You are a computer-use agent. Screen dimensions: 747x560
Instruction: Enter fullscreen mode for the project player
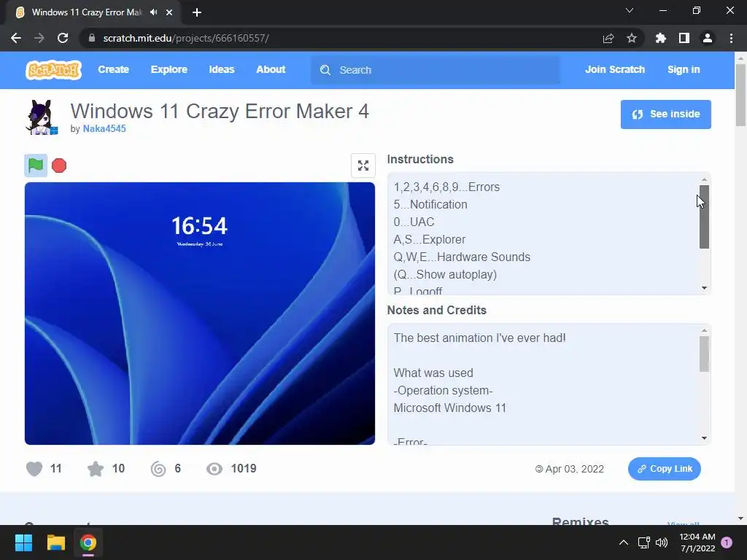(363, 166)
